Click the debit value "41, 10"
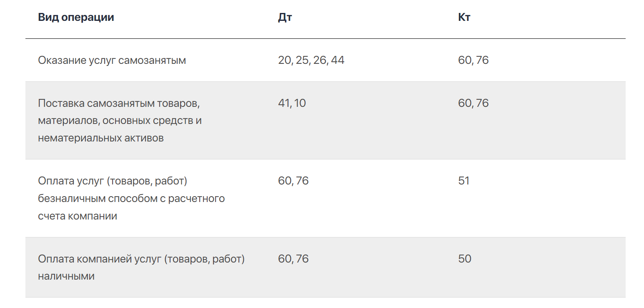The image size is (644, 308). 292,103
